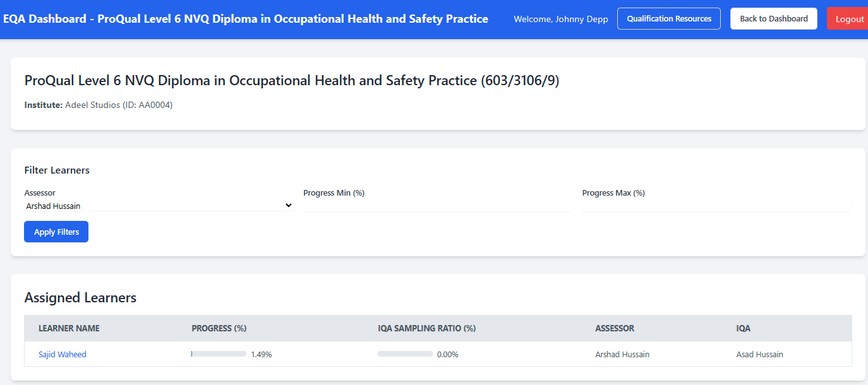Click the IQA sampling ratio bar
This screenshot has height=385, width=868.
405,354
